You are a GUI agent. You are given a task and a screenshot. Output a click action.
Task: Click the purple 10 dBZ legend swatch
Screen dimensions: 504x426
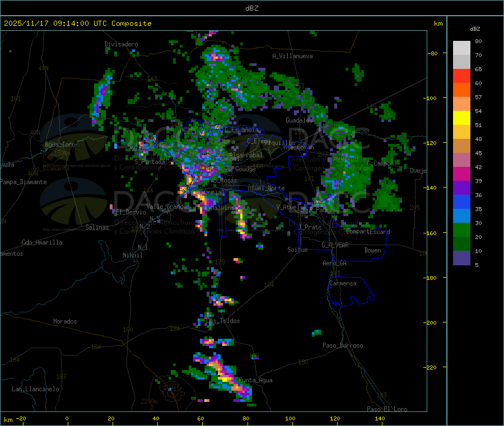461,258
